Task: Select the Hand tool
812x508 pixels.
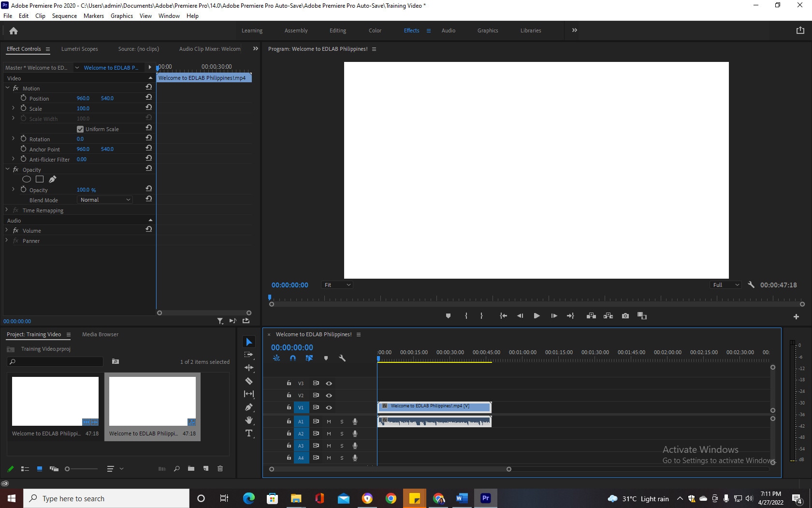Action: (x=249, y=420)
